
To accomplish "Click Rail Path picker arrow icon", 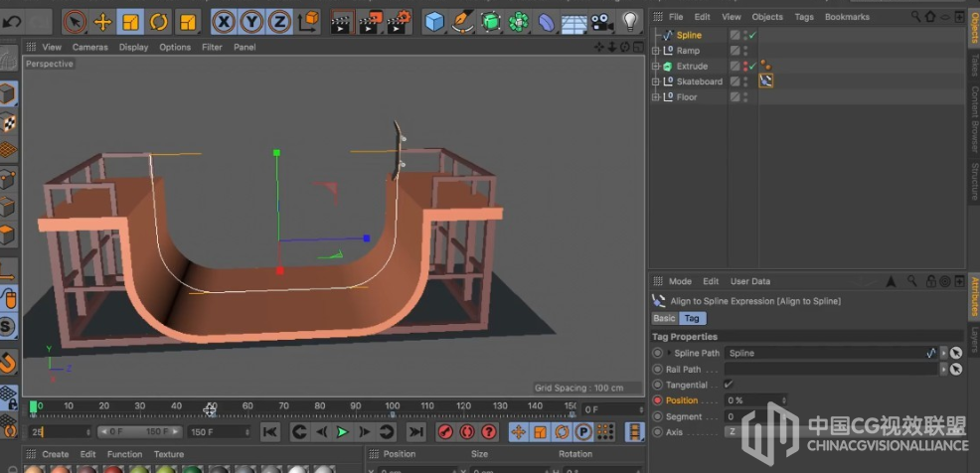I will [x=955, y=370].
